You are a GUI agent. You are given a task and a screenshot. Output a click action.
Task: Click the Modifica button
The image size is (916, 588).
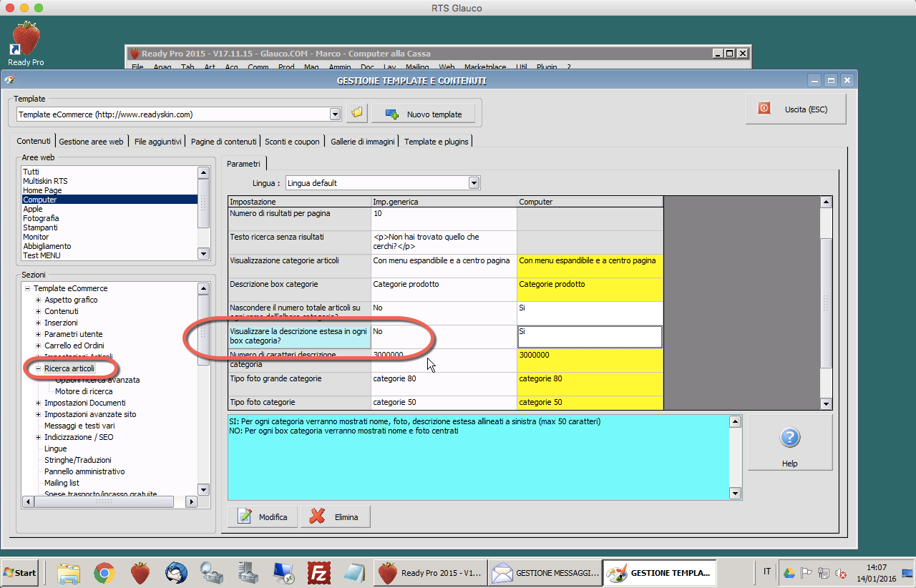(x=263, y=516)
